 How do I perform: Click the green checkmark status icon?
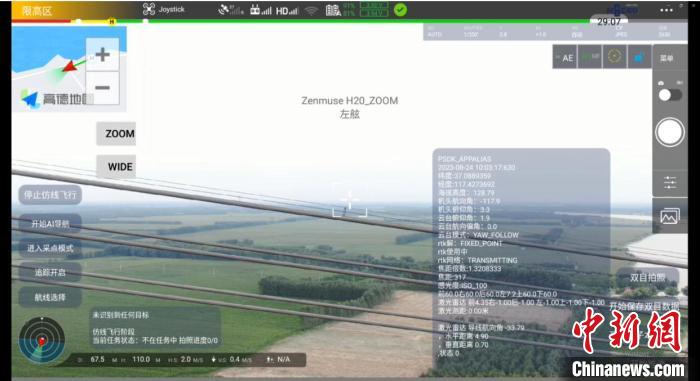[x=400, y=10]
